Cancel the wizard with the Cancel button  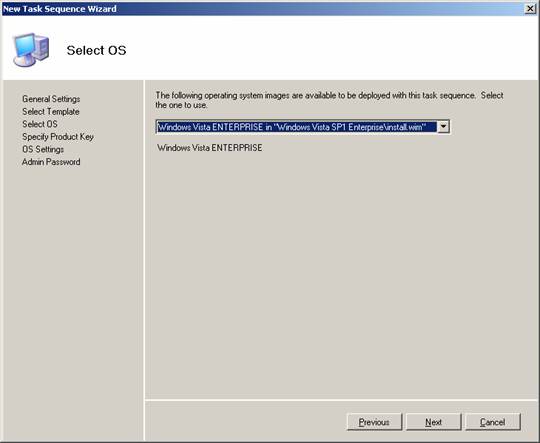point(492,422)
